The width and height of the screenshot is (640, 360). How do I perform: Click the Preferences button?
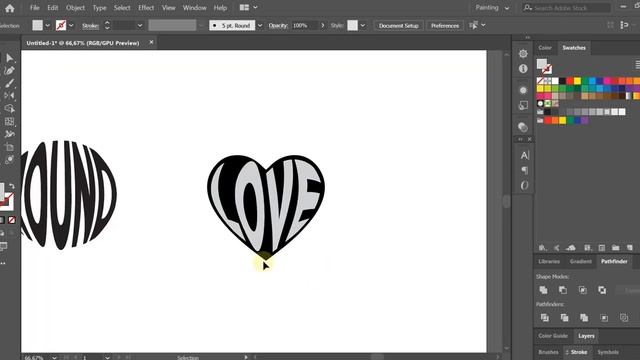[445, 26]
